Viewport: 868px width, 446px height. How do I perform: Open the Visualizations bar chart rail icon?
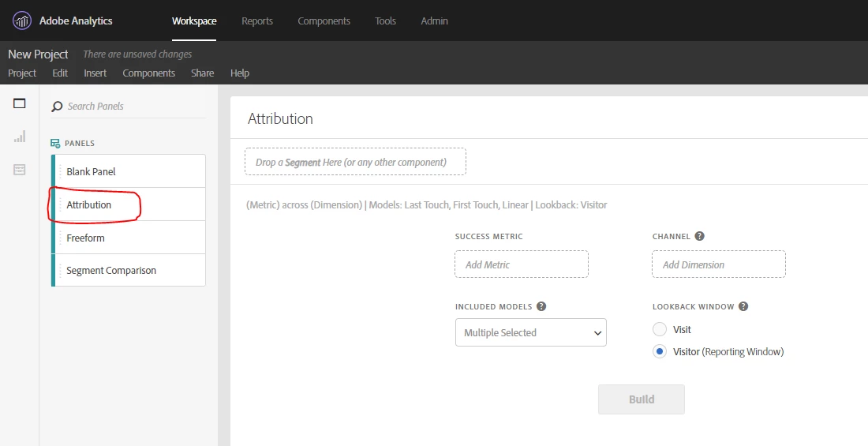pyautogui.click(x=20, y=137)
